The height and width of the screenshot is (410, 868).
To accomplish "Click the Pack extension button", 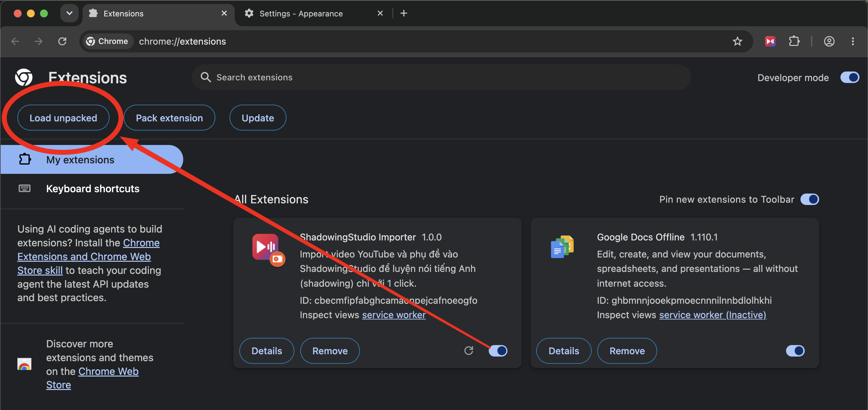I will click(169, 118).
